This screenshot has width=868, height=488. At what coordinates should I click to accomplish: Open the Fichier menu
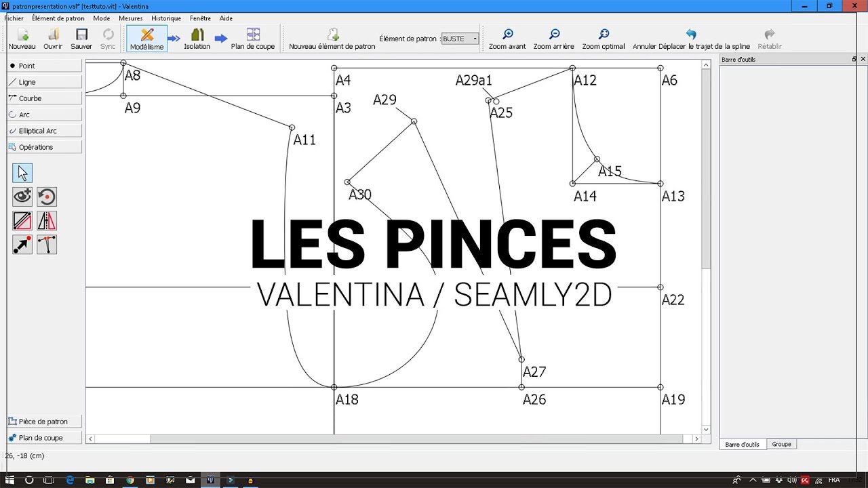[x=13, y=18]
